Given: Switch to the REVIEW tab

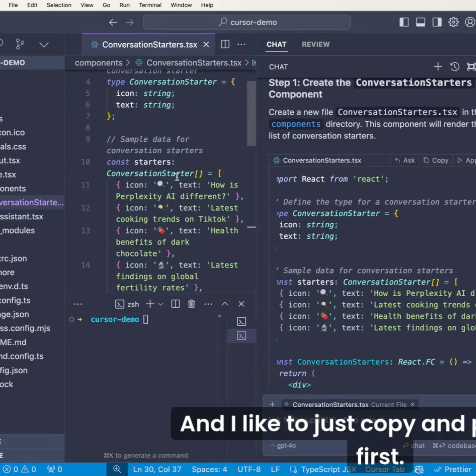Looking at the screenshot, I should point(316,44).
